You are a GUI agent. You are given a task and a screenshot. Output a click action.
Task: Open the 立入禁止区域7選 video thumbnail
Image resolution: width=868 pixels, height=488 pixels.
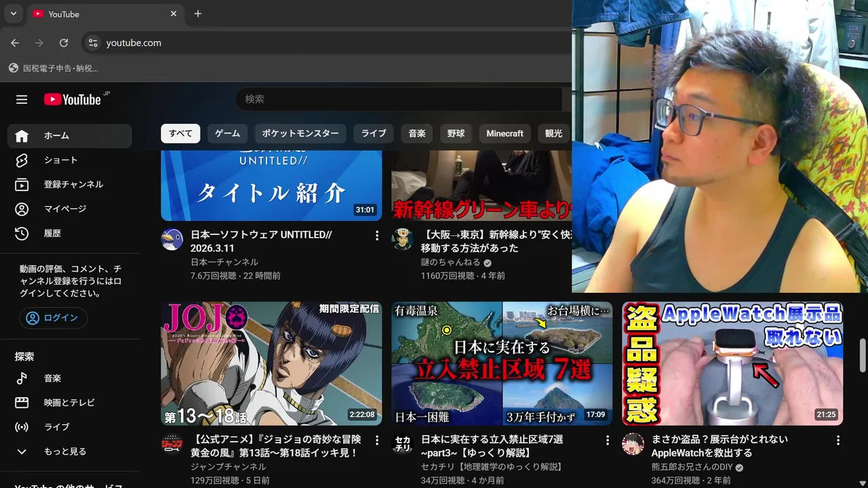(502, 363)
